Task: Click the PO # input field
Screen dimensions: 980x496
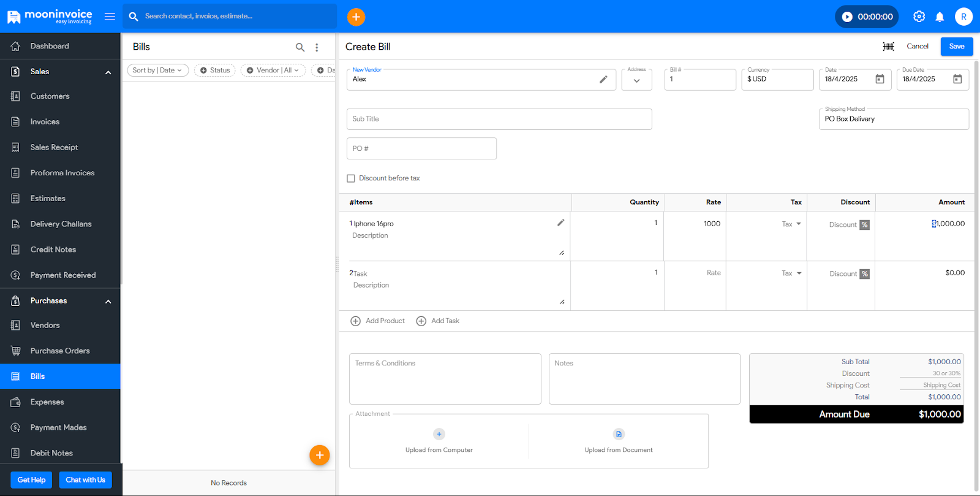Action: [x=421, y=148]
